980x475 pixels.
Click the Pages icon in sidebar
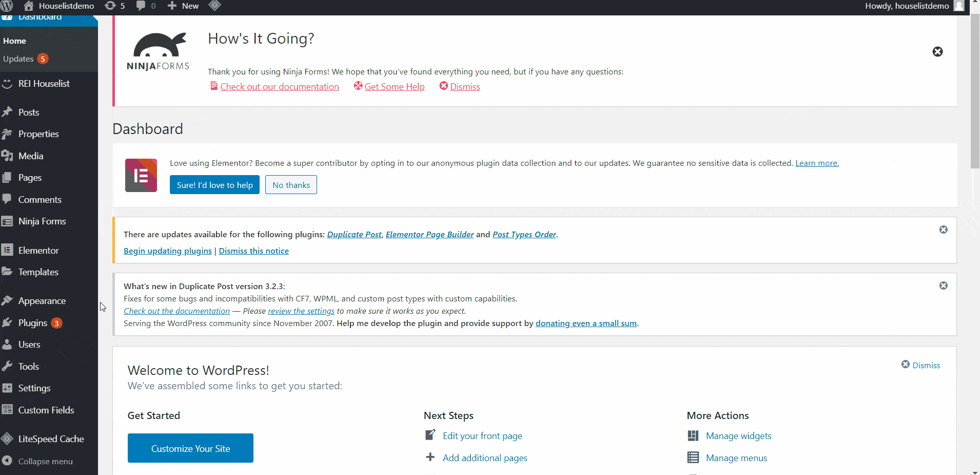tap(7, 178)
